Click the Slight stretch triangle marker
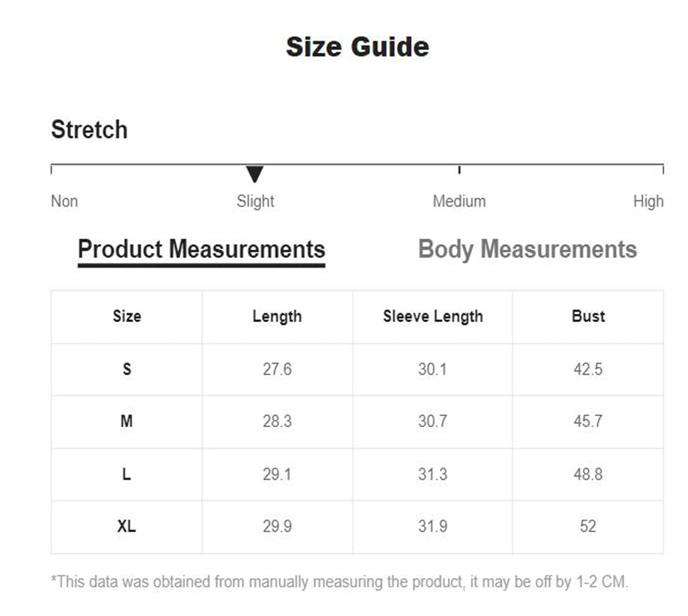688x616 pixels. 255,174
